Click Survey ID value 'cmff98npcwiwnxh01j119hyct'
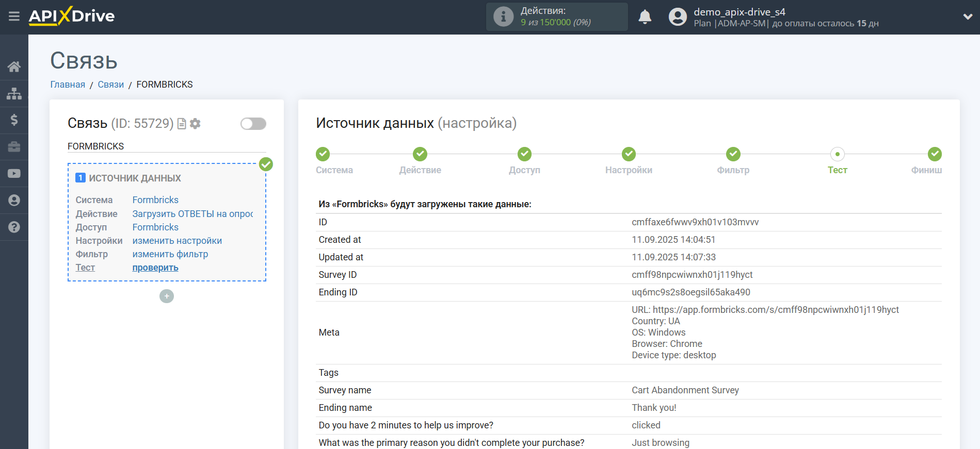Viewport: 980px width, 449px height. tap(692, 275)
